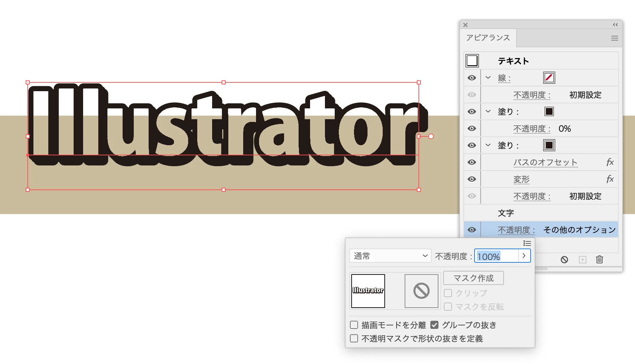This screenshot has width=635, height=364.
Task: Toggle the dimmed eye beside 不透明度 初期設定 under 線
Action: (x=472, y=95)
